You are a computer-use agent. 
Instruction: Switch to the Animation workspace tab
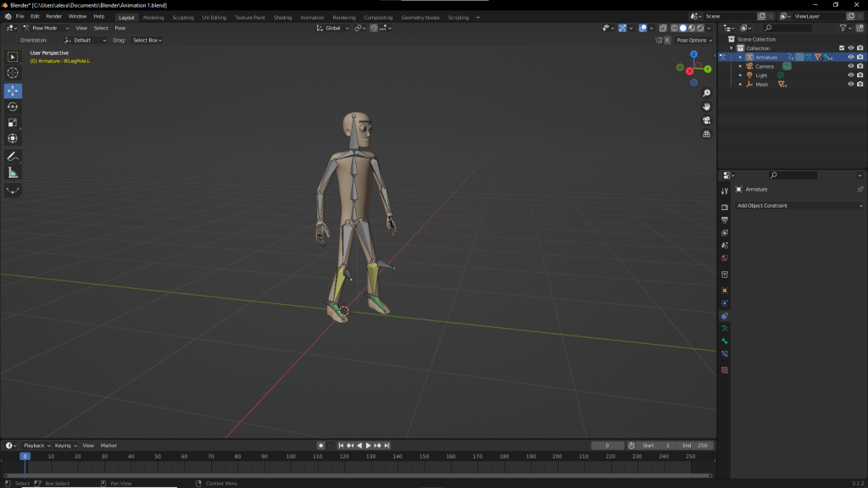312,17
